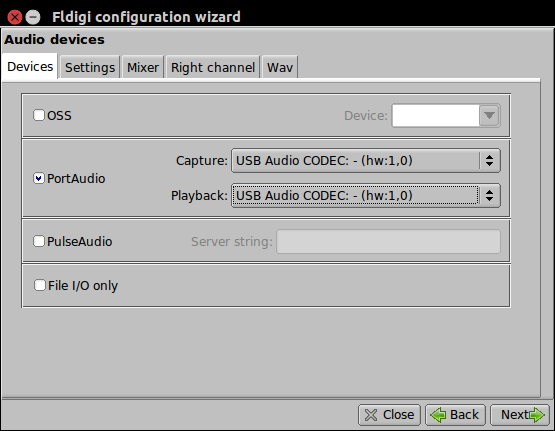Select the Devices tab
The image size is (555, 431).
click(x=30, y=66)
